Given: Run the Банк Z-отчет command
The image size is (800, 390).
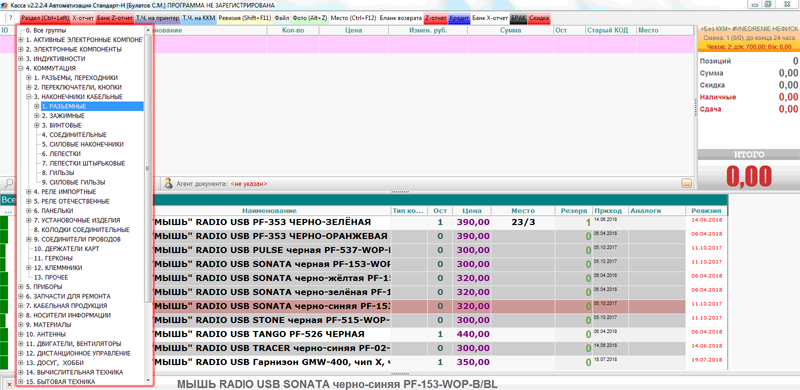Looking at the screenshot, I should pyautogui.click(x=115, y=18).
